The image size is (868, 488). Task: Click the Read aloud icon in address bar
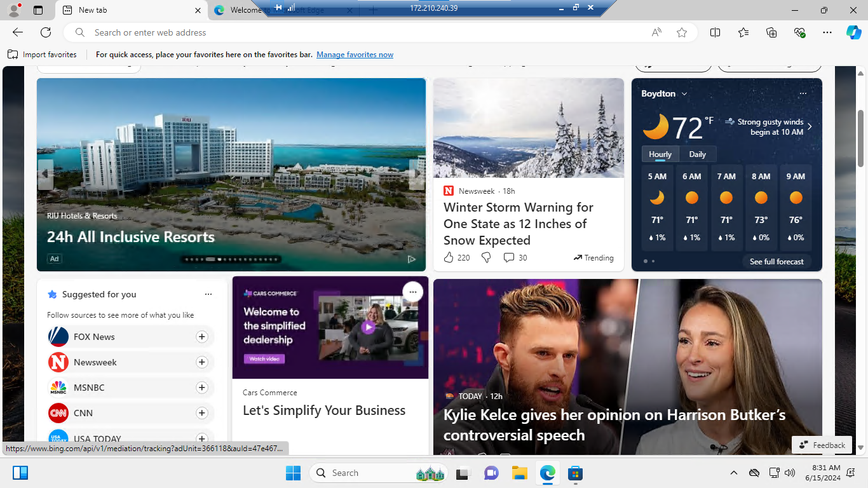tap(656, 32)
